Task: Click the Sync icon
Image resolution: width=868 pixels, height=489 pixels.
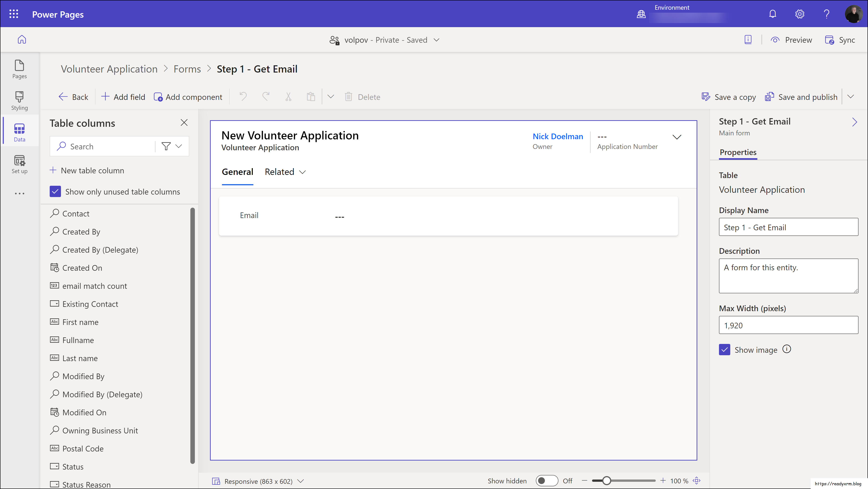Action: pos(829,40)
